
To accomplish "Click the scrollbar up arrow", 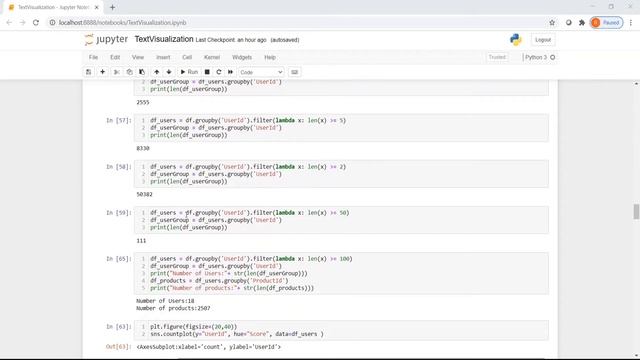I will [x=636, y=83].
